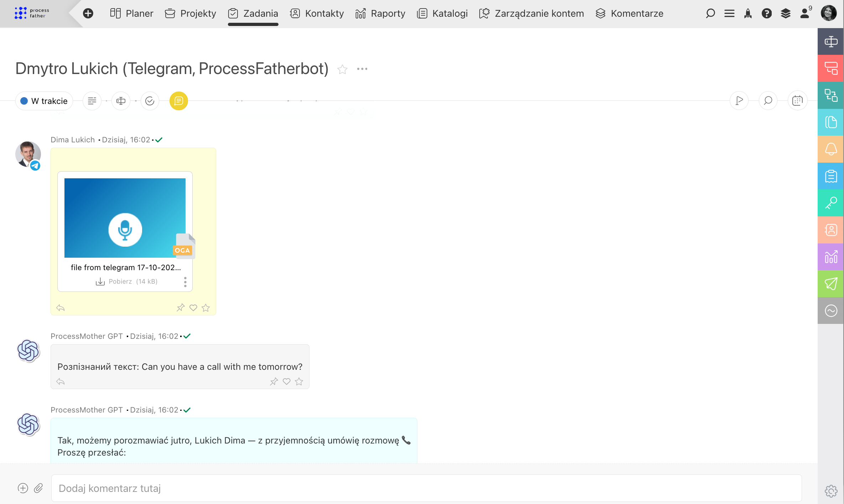844x504 pixels.
Task: Open three-dot menu beside task title
Action: pyautogui.click(x=362, y=69)
